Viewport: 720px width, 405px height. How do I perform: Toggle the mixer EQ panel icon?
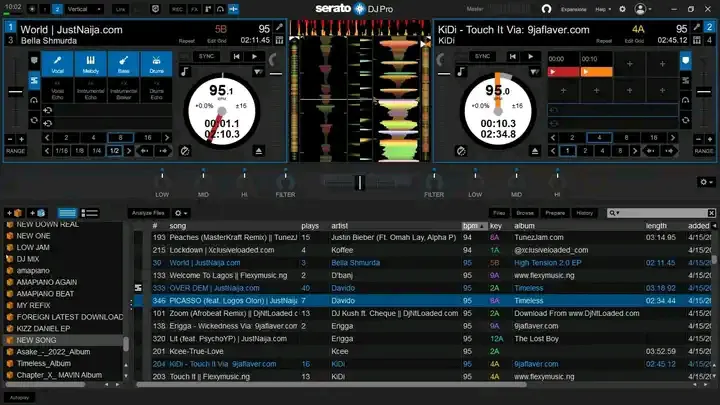tap(233, 9)
